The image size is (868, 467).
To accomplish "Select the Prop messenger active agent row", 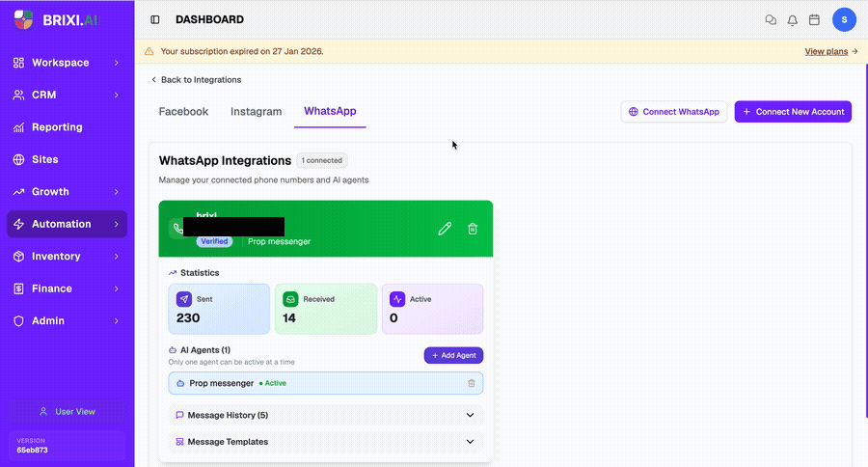I will 326,383.
